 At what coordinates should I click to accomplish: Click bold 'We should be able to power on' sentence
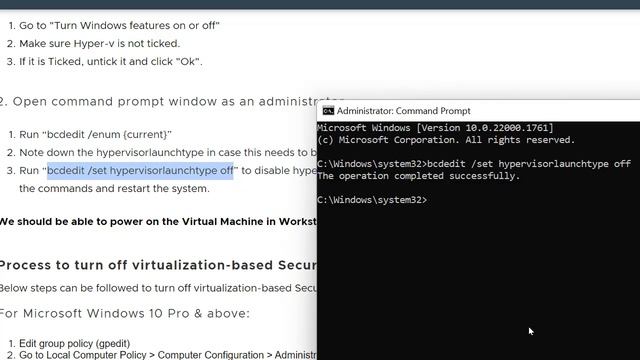[158, 221]
